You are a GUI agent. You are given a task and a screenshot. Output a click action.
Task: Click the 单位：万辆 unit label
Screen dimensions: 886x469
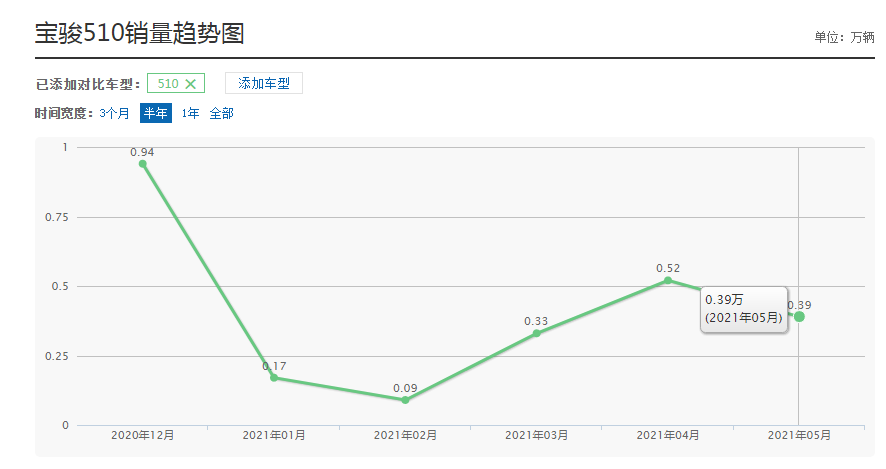tap(844, 37)
